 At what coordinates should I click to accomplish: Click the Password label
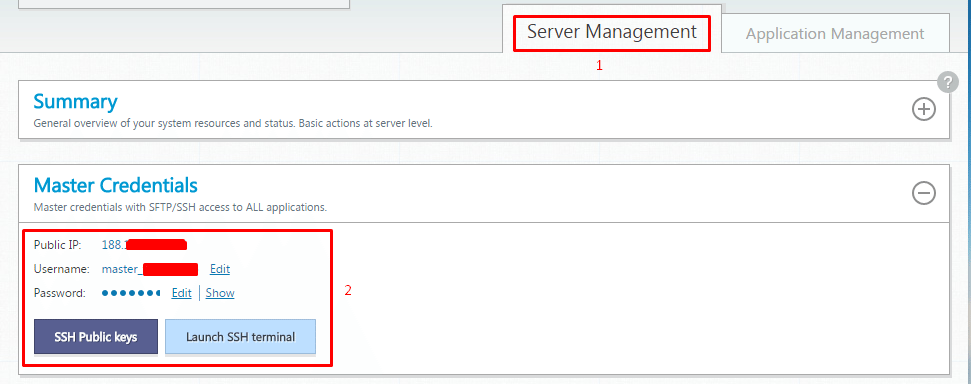click(60, 293)
